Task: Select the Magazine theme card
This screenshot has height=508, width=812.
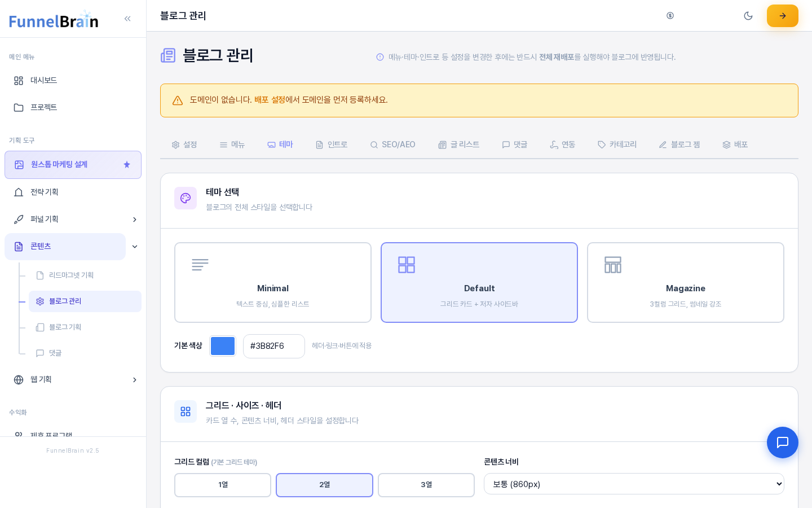Action: [x=686, y=283]
